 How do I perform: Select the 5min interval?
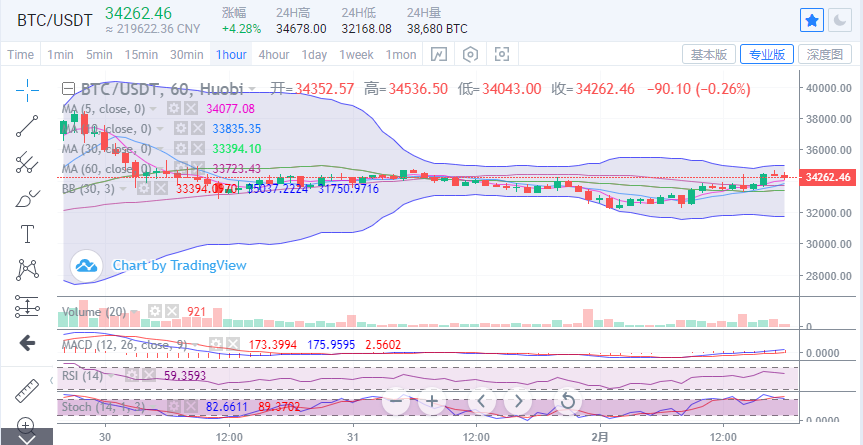pyautogui.click(x=99, y=54)
